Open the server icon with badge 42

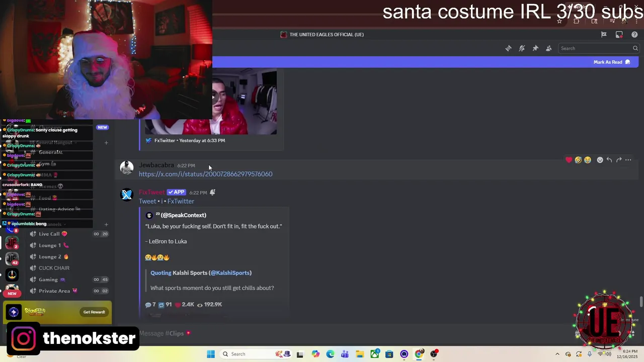point(12,259)
